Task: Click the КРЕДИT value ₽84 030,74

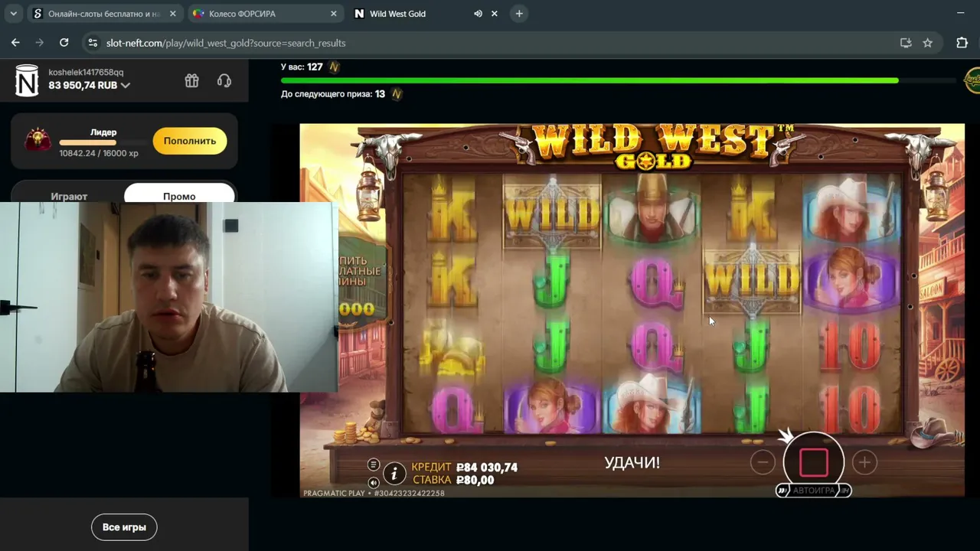Action: pos(487,468)
